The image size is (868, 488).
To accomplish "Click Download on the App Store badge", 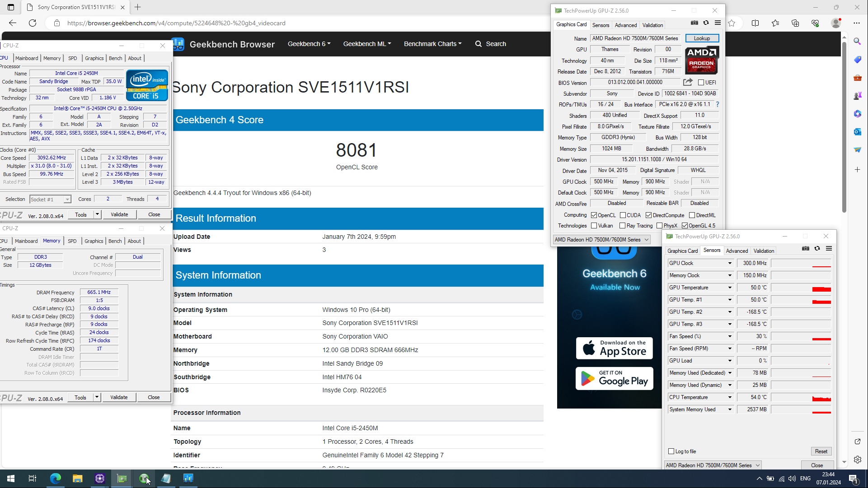I will pyautogui.click(x=615, y=348).
